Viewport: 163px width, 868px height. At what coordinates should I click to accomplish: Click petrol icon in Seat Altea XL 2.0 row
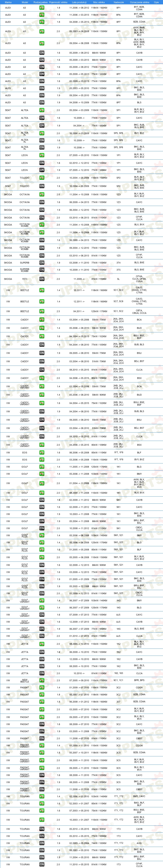pos(42,134)
